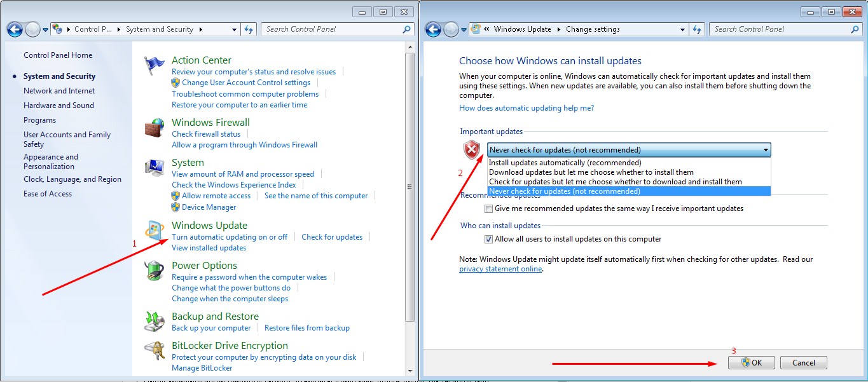Click the System computer icon
868x382 pixels.
coord(155,168)
